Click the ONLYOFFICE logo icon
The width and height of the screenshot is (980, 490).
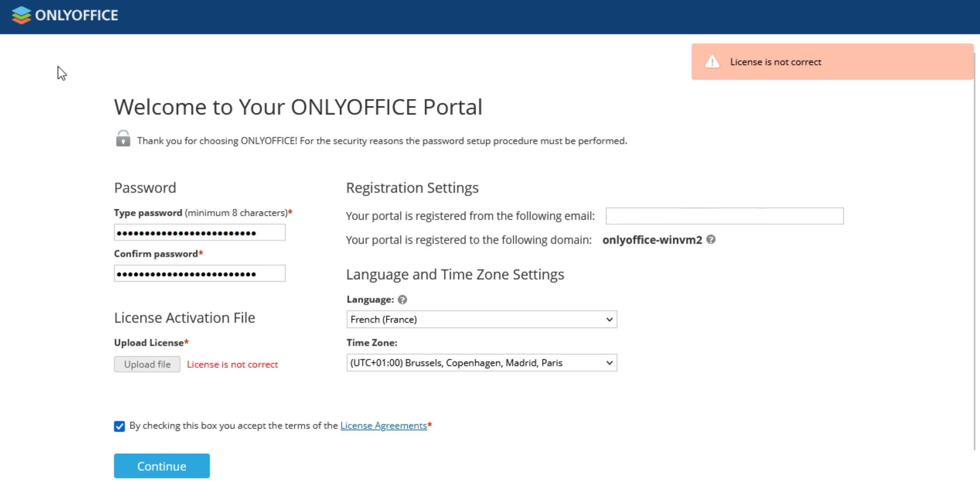tap(21, 15)
